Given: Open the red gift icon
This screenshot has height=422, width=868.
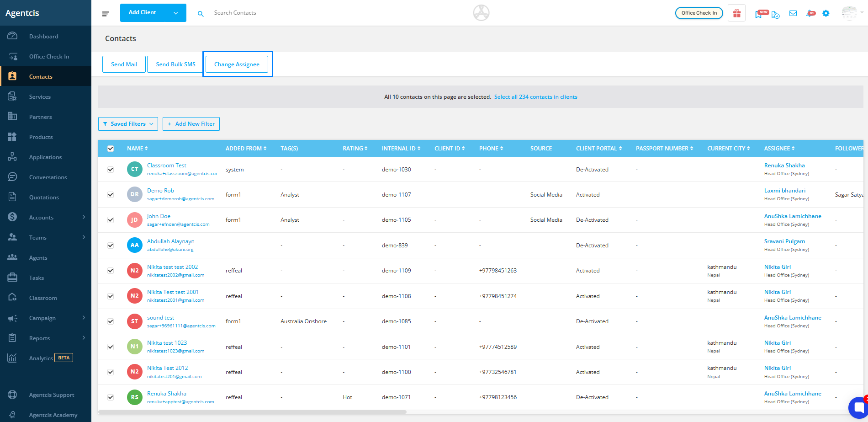Looking at the screenshot, I should [737, 13].
